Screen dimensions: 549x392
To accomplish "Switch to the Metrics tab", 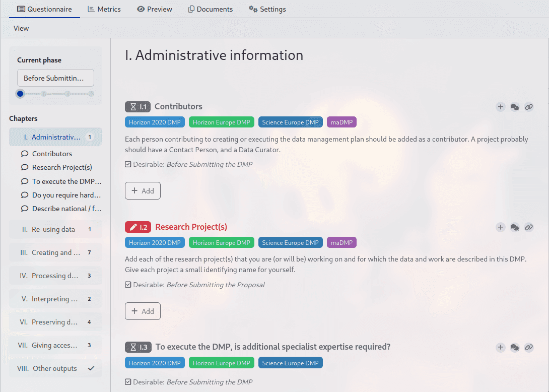I will coord(104,9).
